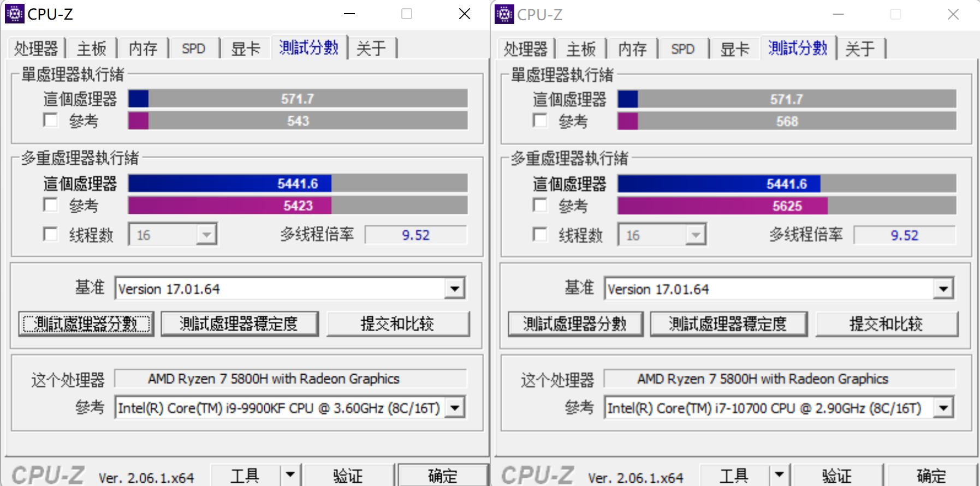
Task: Click 确定 button in right window
Action: point(932,476)
